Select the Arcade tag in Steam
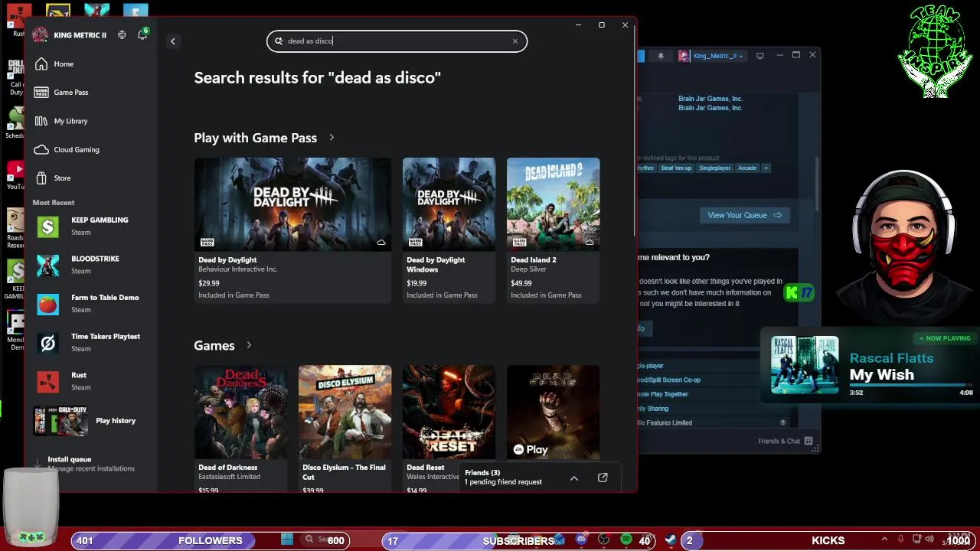Screen dimensions: 980x551 tap(747, 168)
